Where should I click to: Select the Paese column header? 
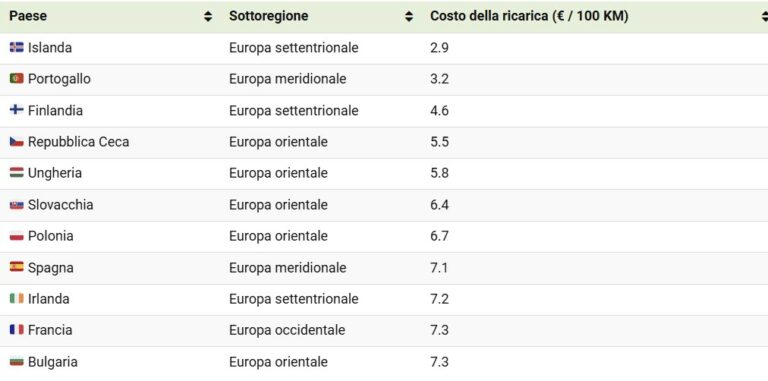28,16
